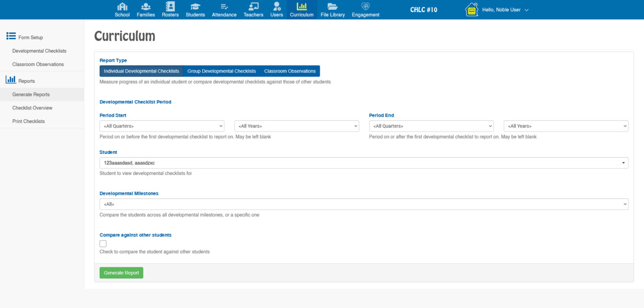Open the Rosters icon
This screenshot has height=308, width=644.
click(170, 7)
